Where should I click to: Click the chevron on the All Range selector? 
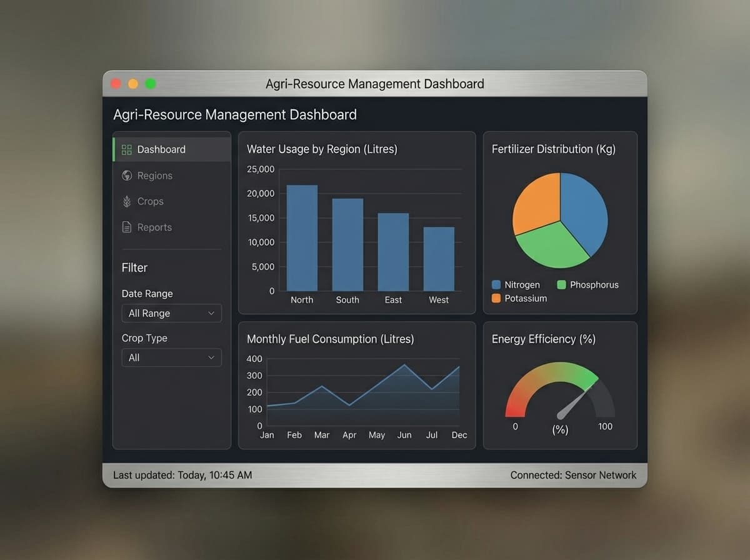click(x=212, y=313)
